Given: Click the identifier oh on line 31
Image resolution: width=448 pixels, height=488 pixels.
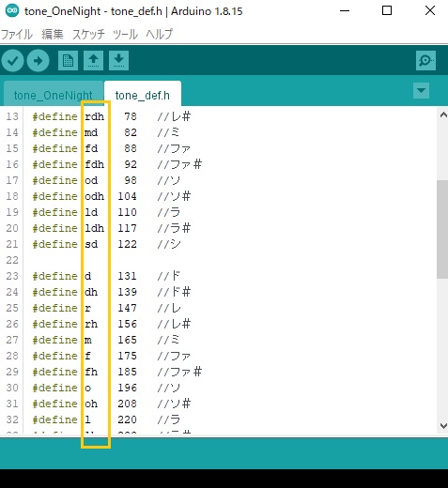Looking at the screenshot, I should [91, 404].
